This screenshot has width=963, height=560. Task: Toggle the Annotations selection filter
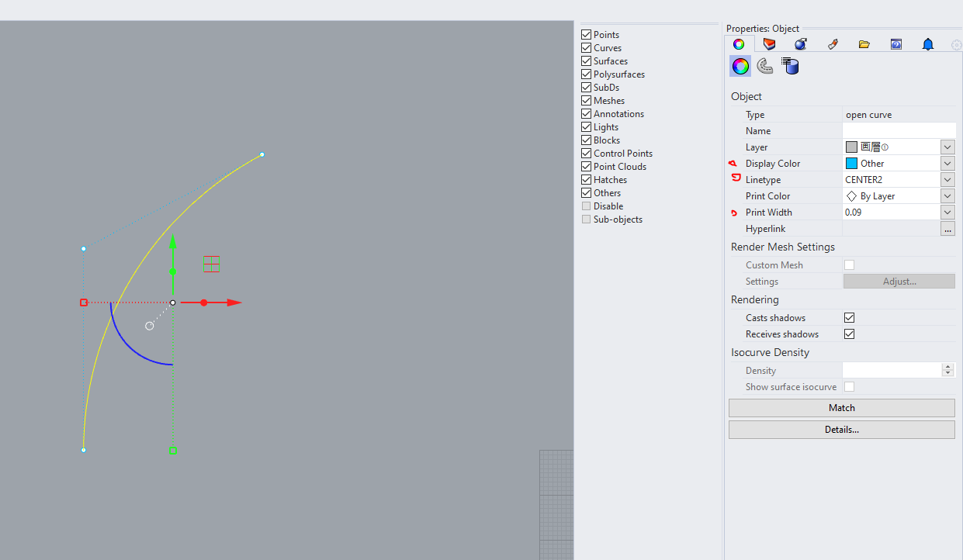click(x=586, y=113)
